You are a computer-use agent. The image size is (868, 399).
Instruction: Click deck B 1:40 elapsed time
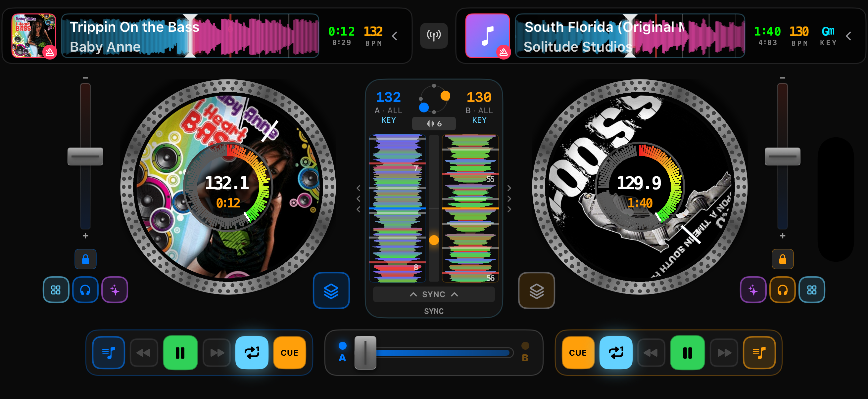click(767, 31)
